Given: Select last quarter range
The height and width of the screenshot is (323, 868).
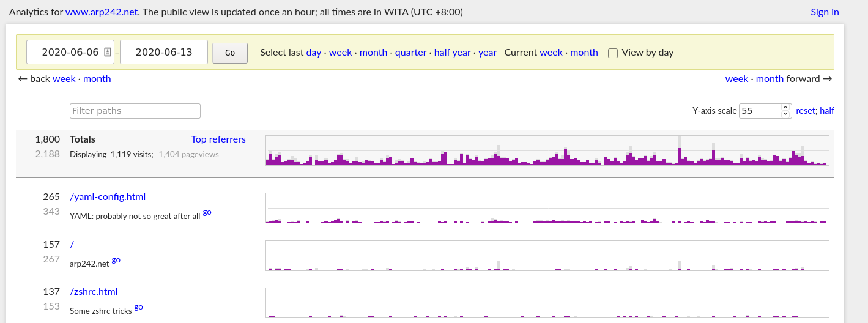Looking at the screenshot, I should click(410, 53).
